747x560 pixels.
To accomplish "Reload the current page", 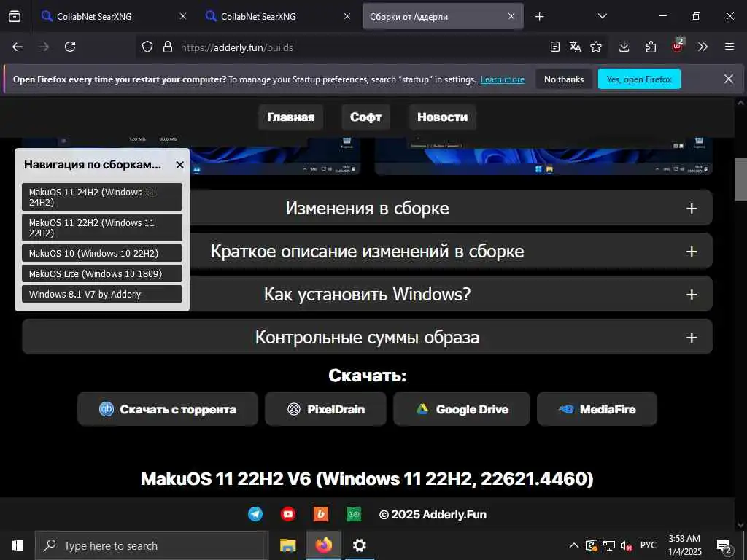I will coord(70,47).
